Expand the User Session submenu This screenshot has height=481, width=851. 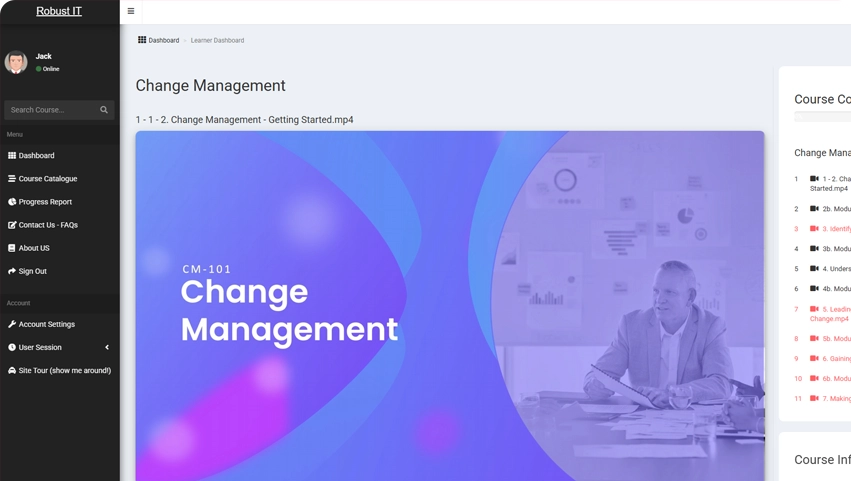[60, 347]
